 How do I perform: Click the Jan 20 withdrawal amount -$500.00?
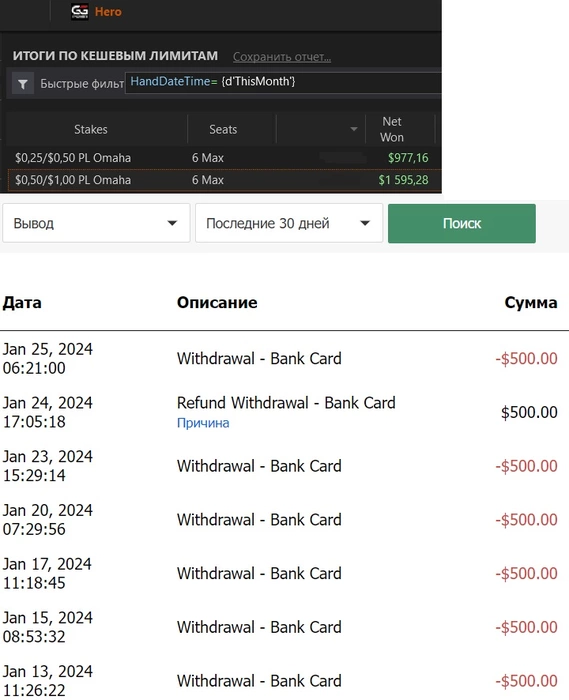(x=526, y=520)
